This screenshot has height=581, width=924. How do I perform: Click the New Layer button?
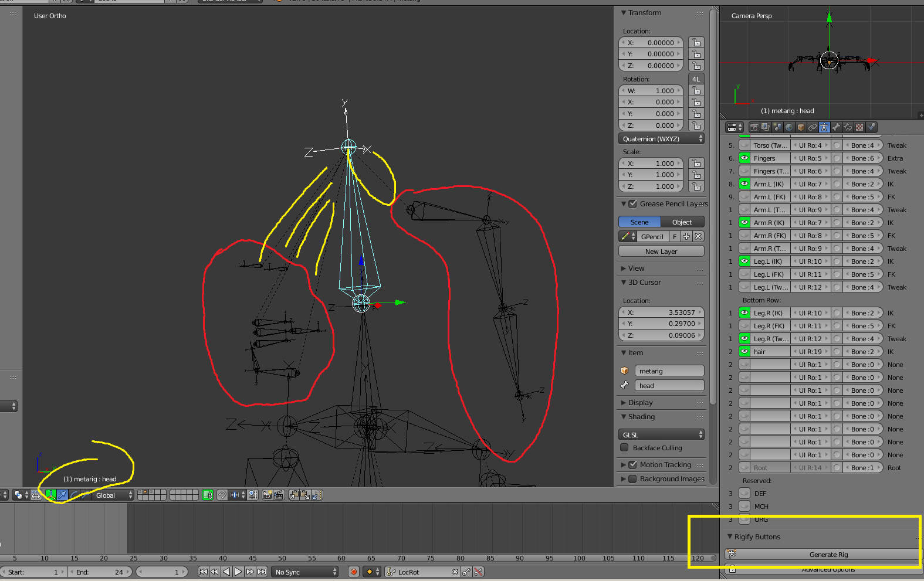[x=661, y=252]
